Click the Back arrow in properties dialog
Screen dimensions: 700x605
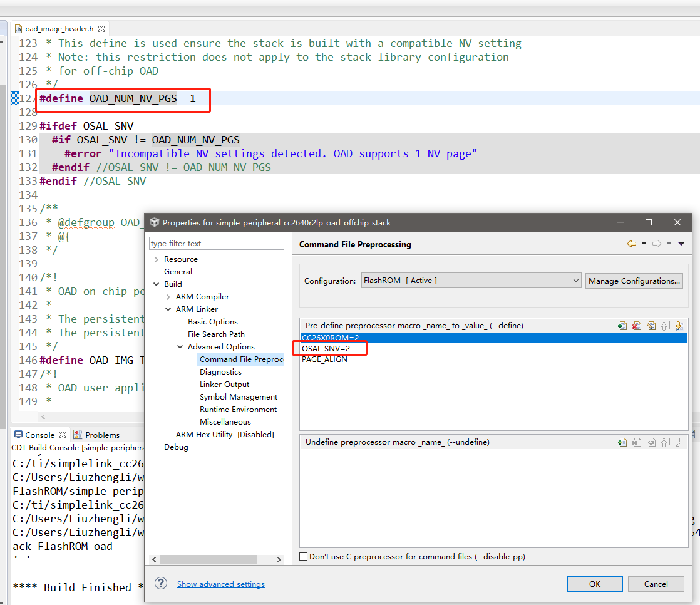(631, 244)
